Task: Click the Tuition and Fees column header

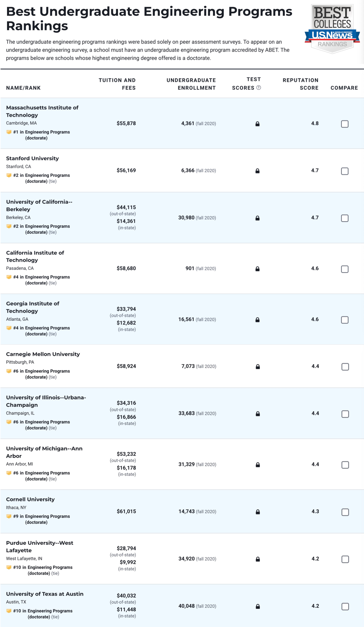Action: click(117, 84)
